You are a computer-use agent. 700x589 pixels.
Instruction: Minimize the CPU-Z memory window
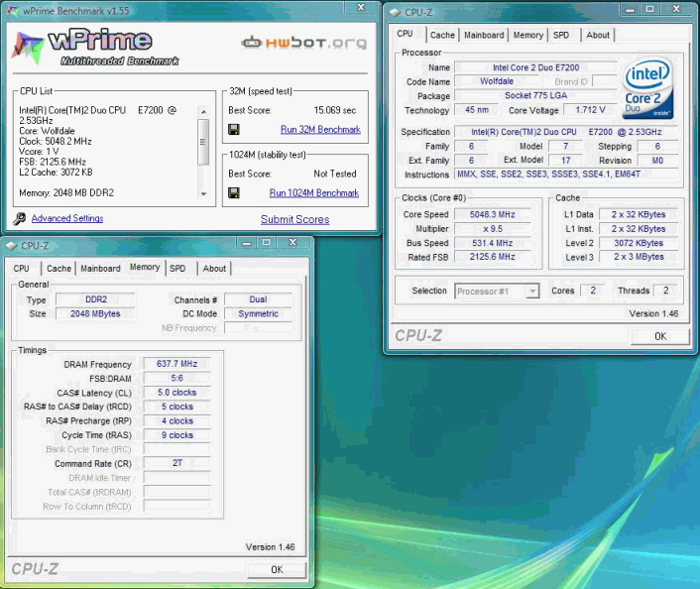[x=247, y=243]
